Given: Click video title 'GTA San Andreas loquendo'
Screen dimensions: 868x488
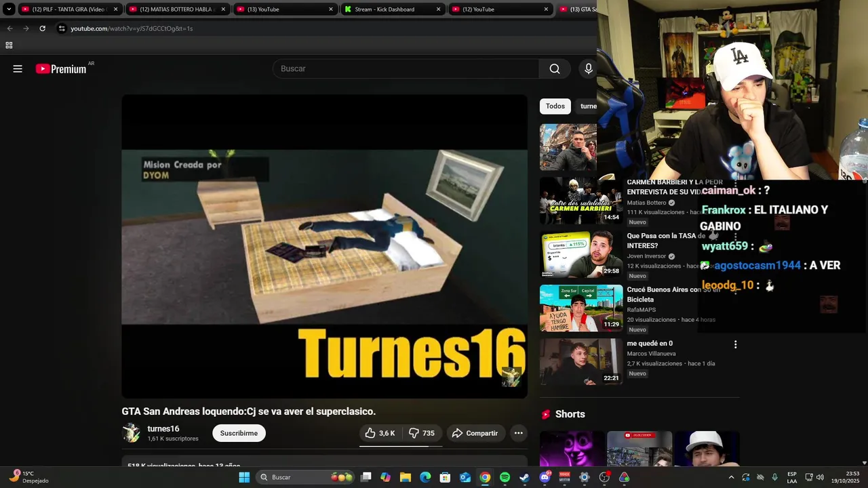Looking at the screenshot, I should 248,411.
